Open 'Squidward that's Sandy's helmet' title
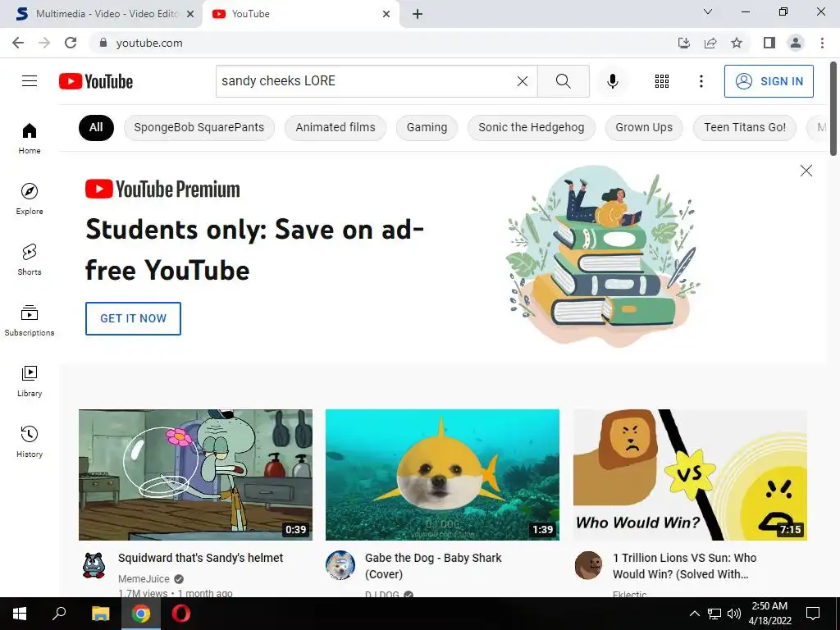The height and width of the screenshot is (630, 840). pos(200,558)
